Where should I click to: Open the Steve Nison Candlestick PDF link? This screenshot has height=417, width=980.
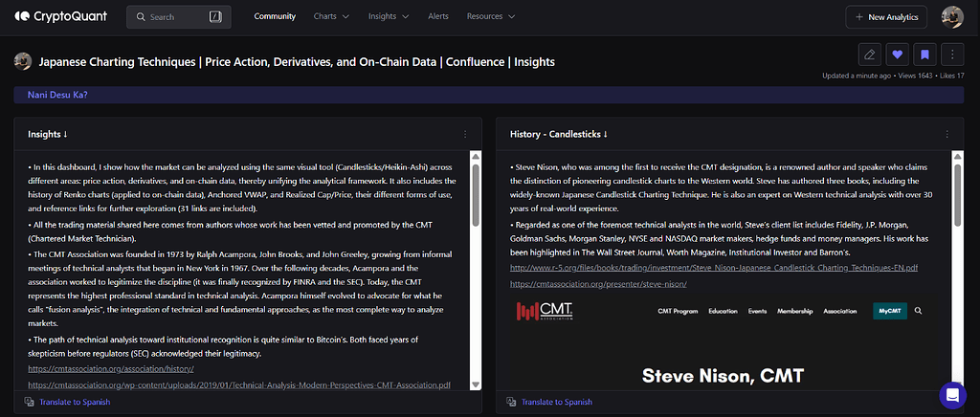714,268
